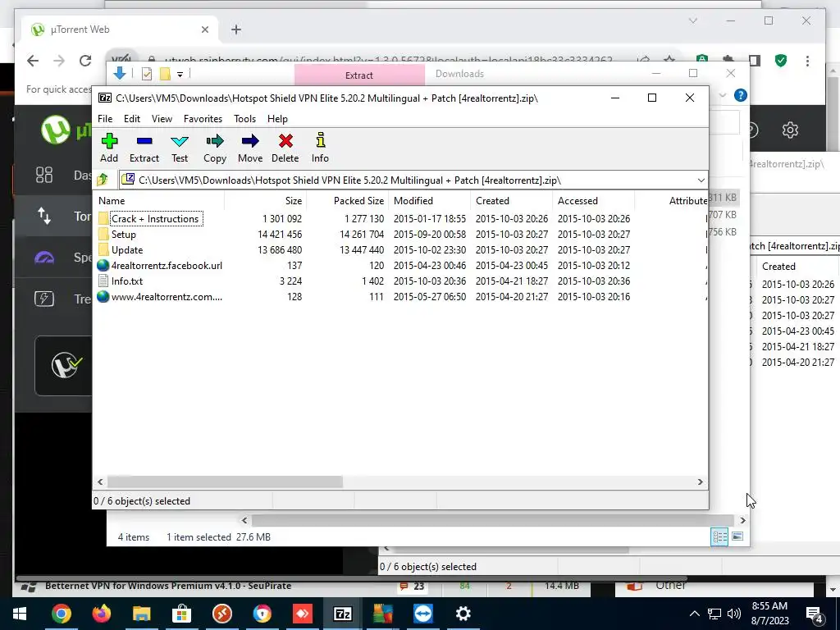Open the View menu
Screen dimensions: 840x630
[162, 119]
